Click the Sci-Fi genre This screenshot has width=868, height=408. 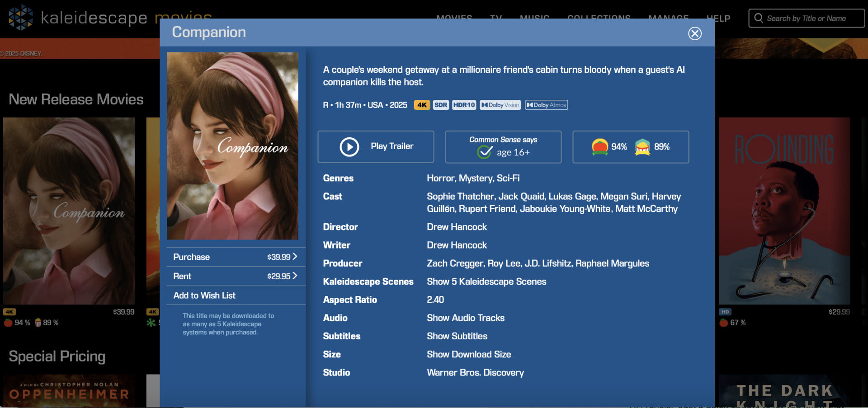coord(508,178)
